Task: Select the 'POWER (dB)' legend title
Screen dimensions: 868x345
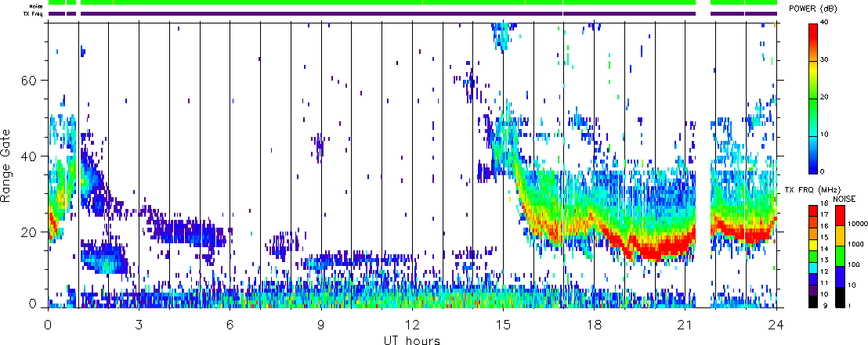Action: [814, 9]
